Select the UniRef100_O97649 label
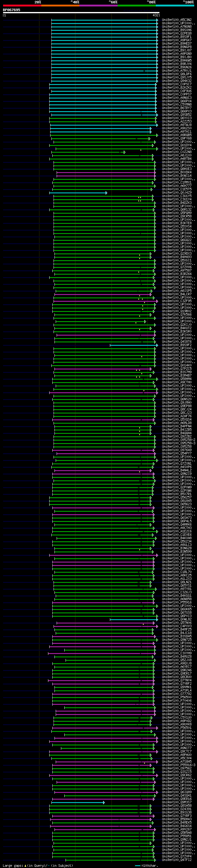Viewport: 197px width, 868px height. pyautogui.click(x=177, y=450)
